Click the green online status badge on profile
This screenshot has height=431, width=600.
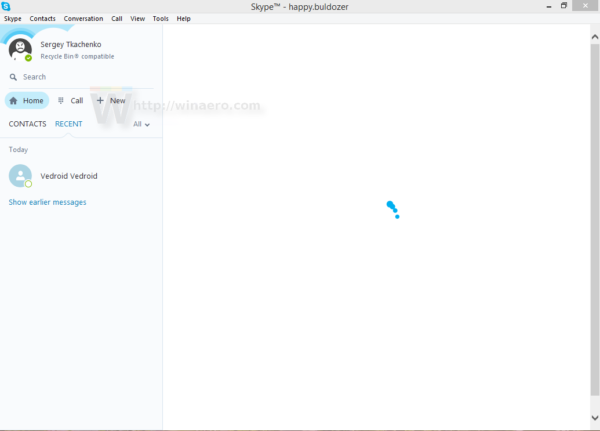pos(28,58)
